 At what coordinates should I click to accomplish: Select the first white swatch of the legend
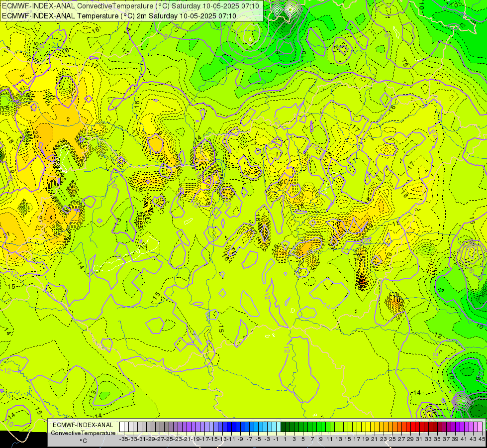122,427
